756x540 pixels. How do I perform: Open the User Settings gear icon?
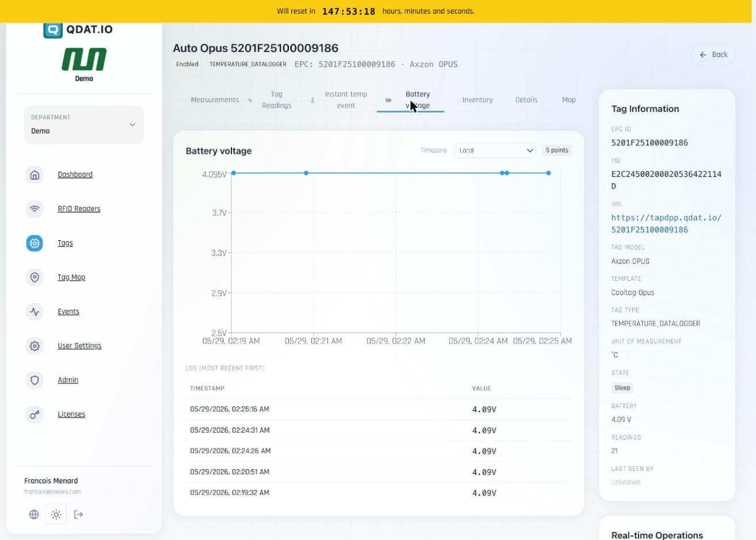pyautogui.click(x=35, y=346)
